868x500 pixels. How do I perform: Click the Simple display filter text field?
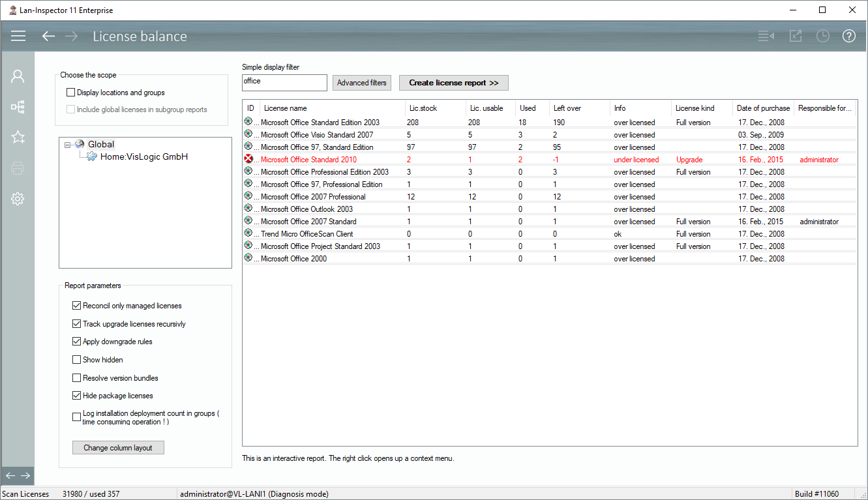[x=284, y=83]
